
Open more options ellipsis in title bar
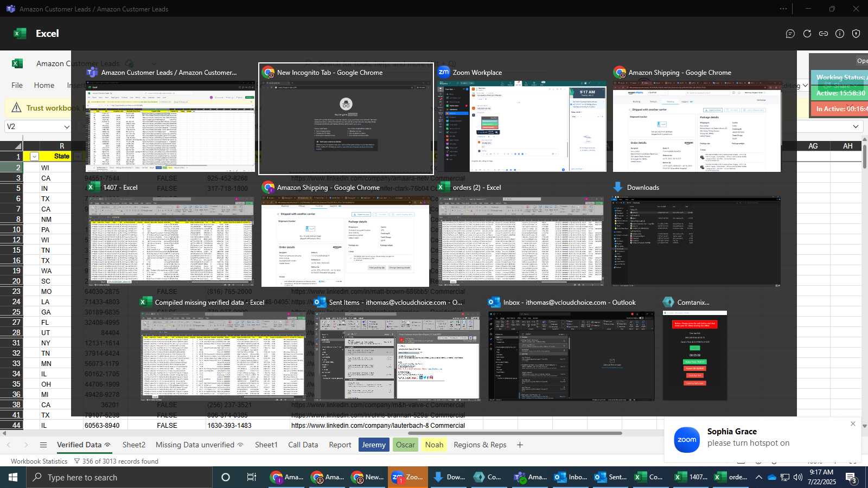point(783,9)
